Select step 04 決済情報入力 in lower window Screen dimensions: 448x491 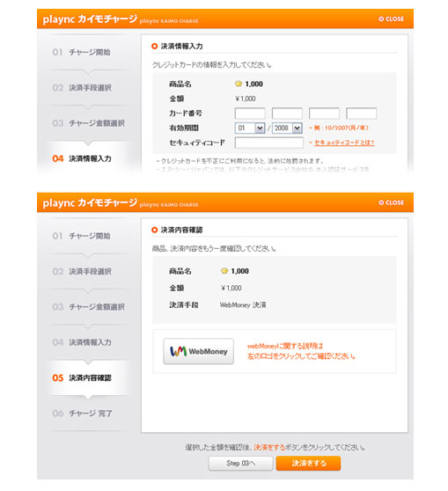click(x=82, y=342)
